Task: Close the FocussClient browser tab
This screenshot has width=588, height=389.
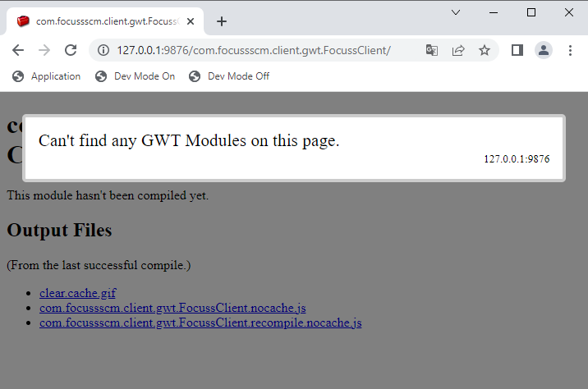Action: pos(191,21)
